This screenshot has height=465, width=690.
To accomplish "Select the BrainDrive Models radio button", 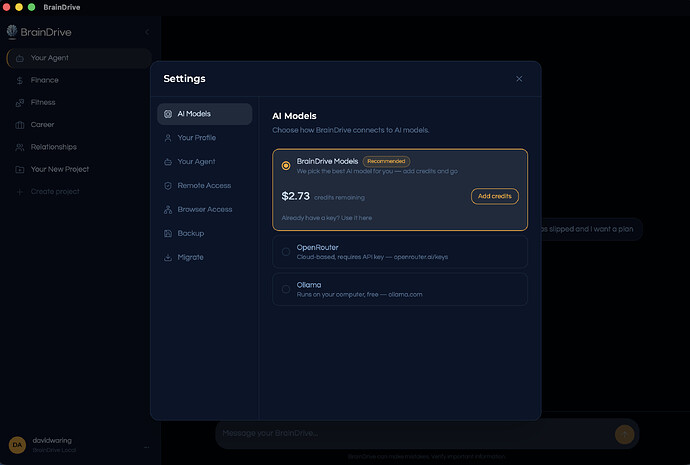I will (286, 166).
